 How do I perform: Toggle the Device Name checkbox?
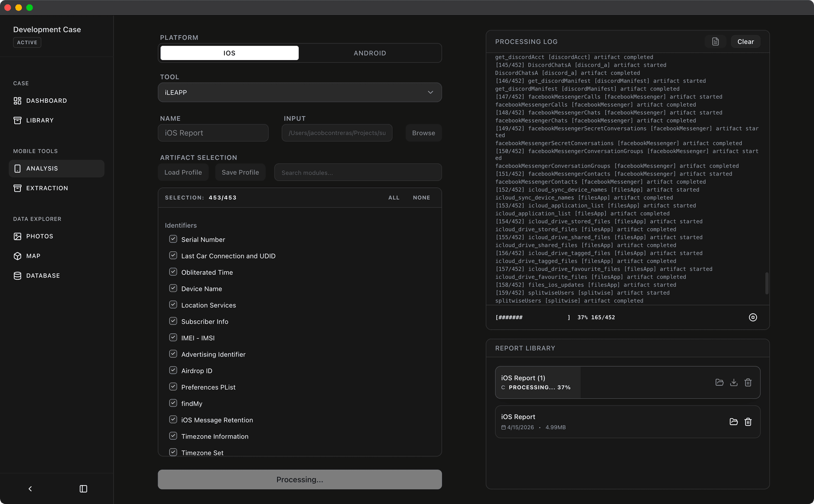[173, 288]
